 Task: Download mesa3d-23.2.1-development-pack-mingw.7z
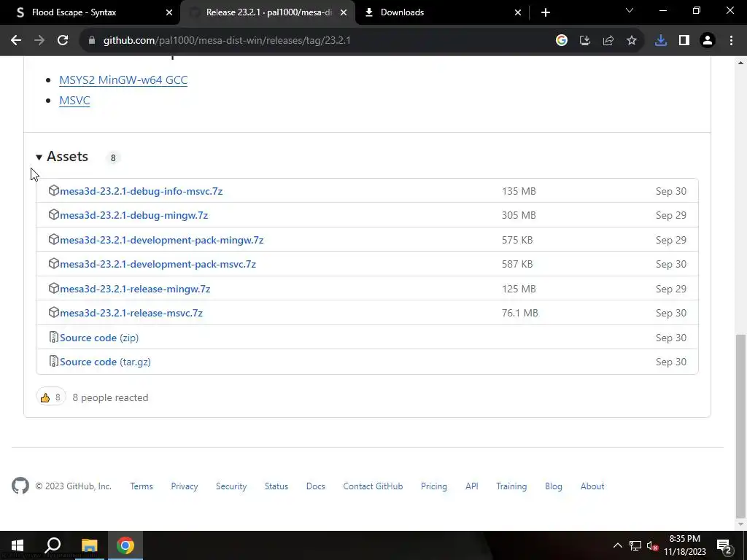click(161, 240)
